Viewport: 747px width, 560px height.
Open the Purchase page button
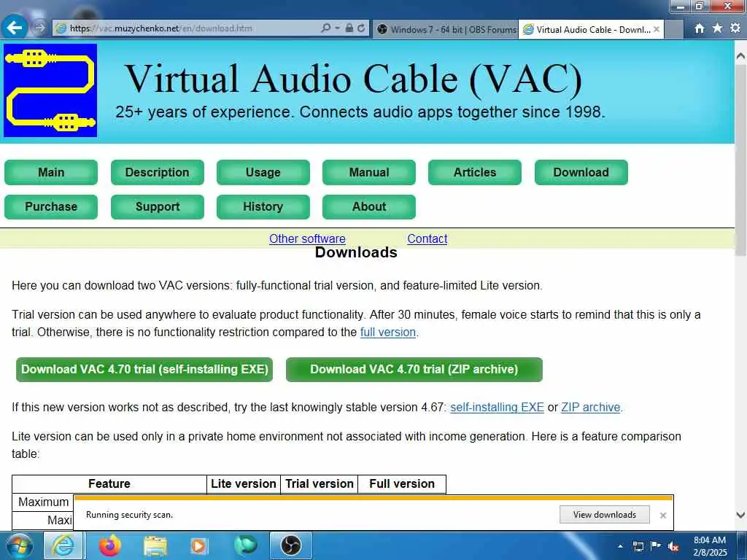pyautogui.click(x=51, y=206)
